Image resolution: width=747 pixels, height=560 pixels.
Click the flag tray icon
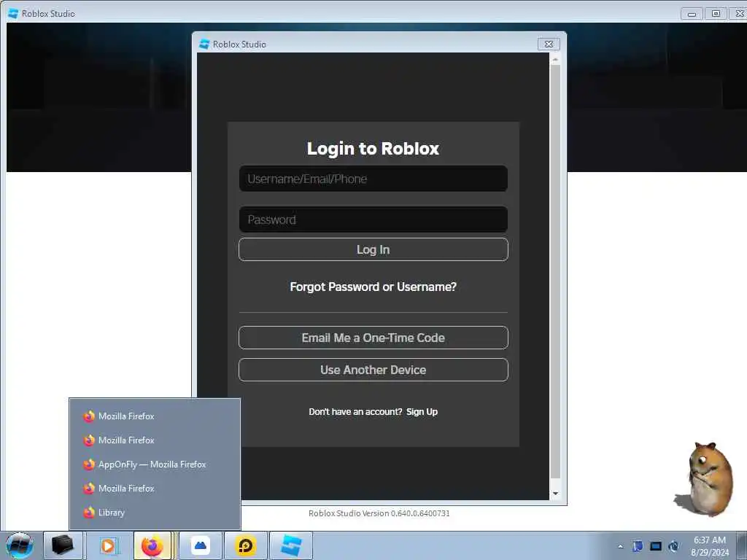pos(638,546)
